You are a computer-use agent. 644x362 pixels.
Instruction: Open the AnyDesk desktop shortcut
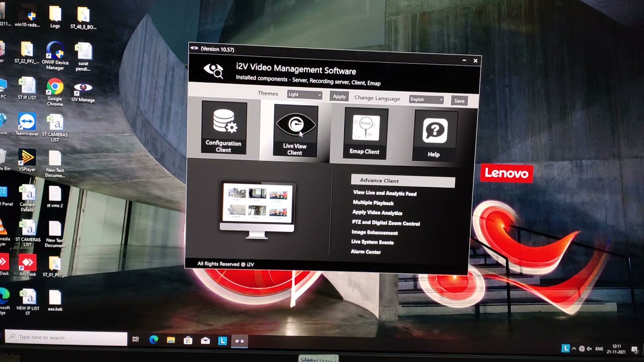pyautogui.click(x=27, y=266)
